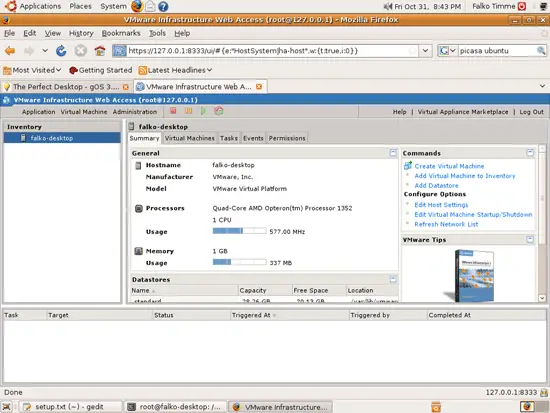
Task: Click the Reset virtual machine toolbar icon
Action: [219, 111]
